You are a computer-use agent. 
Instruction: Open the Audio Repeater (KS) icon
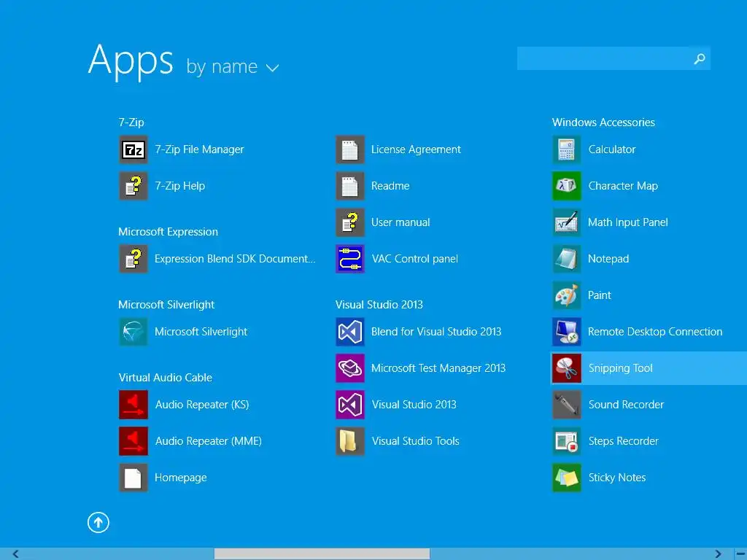click(133, 404)
